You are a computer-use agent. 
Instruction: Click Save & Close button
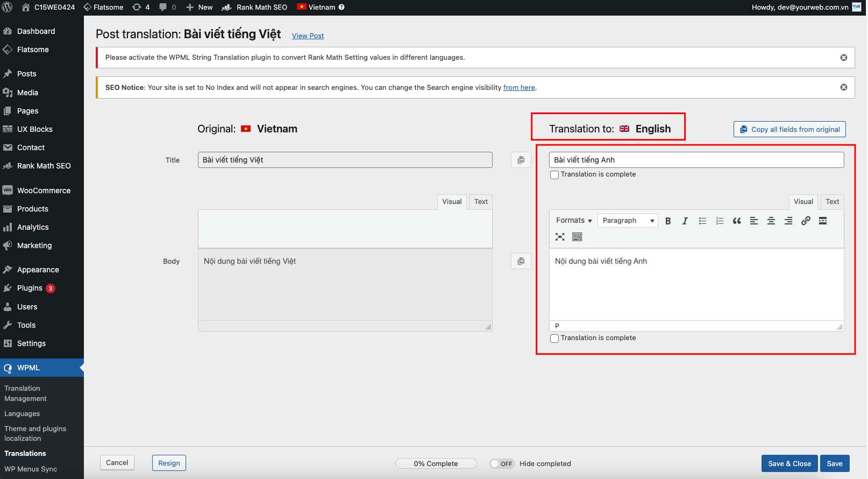[x=789, y=463]
